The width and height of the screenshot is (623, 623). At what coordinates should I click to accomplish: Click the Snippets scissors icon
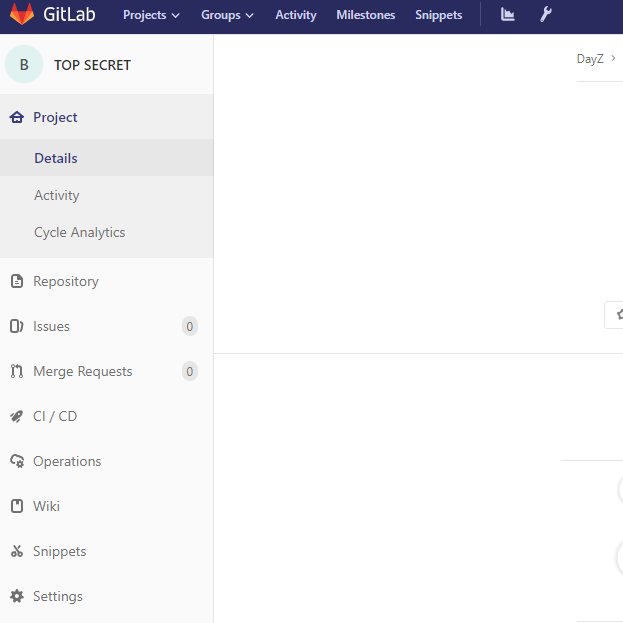17,551
